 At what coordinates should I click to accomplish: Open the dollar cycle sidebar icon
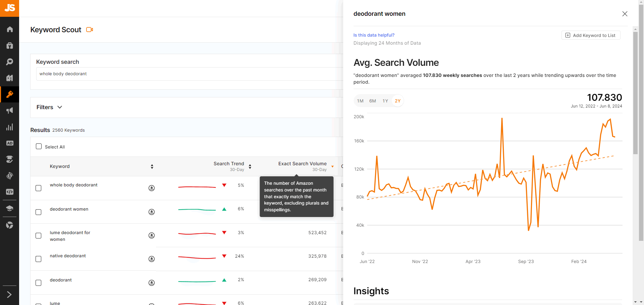pos(9,176)
